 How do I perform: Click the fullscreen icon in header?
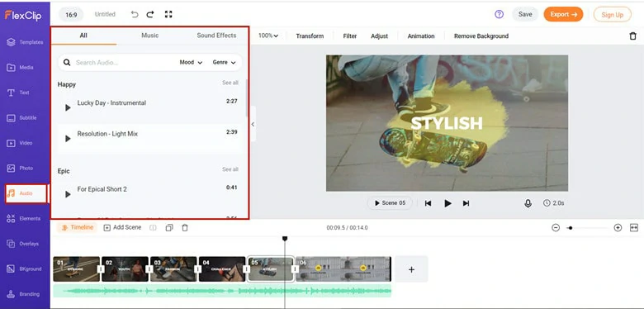tap(168, 14)
